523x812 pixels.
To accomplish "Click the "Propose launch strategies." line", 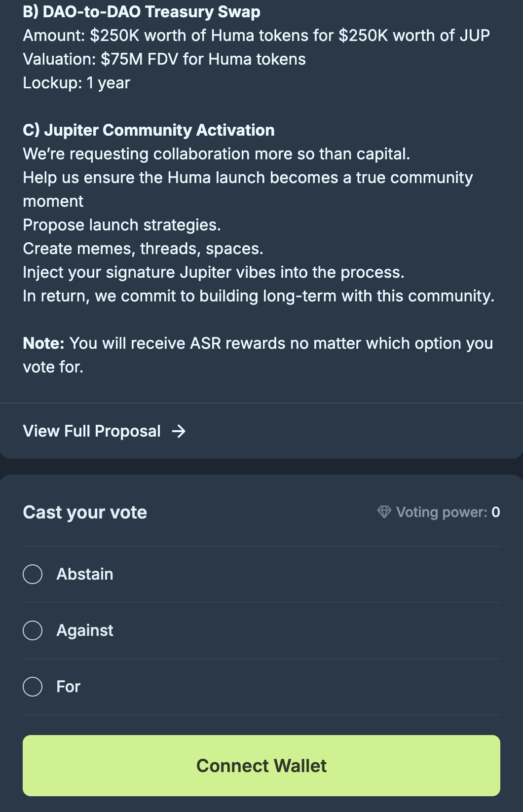I will 122,225.
